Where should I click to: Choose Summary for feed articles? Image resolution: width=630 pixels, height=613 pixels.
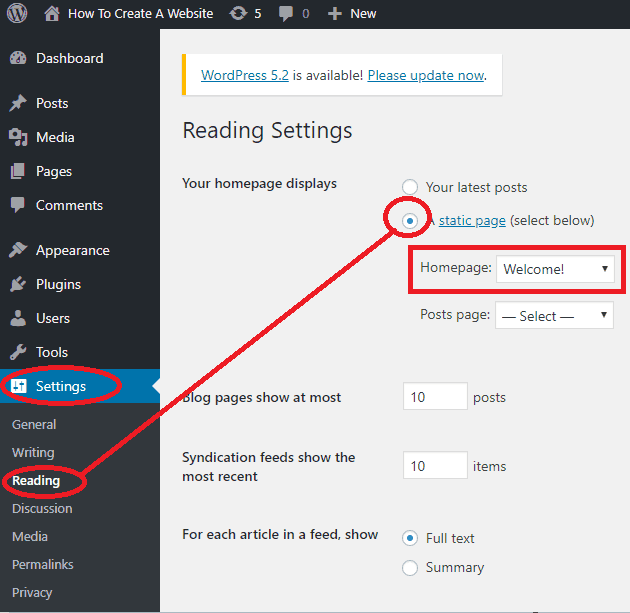tap(410, 568)
